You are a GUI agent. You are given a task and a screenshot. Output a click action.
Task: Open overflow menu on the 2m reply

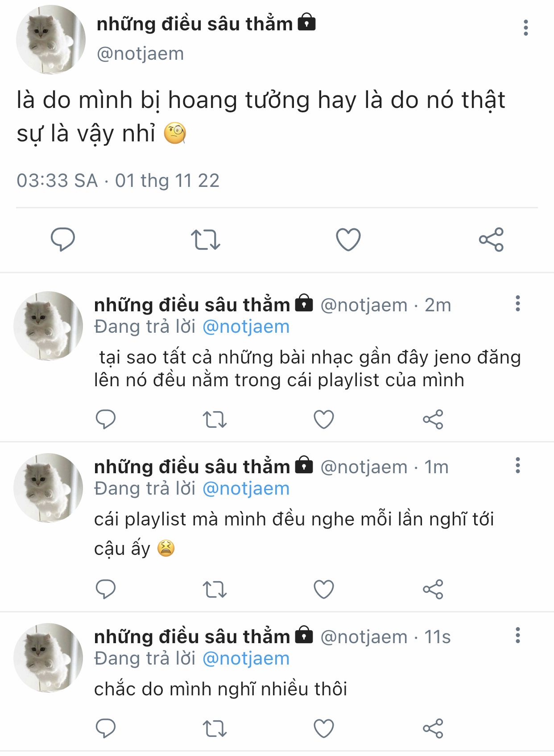click(x=517, y=303)
